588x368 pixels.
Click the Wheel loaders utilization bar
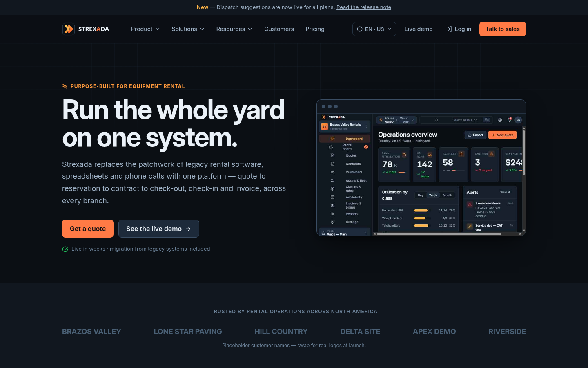[x=422, y=218]
